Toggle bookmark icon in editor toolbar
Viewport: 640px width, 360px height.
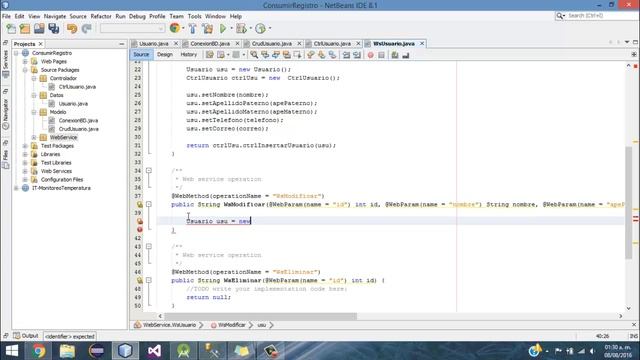point(333,55)
